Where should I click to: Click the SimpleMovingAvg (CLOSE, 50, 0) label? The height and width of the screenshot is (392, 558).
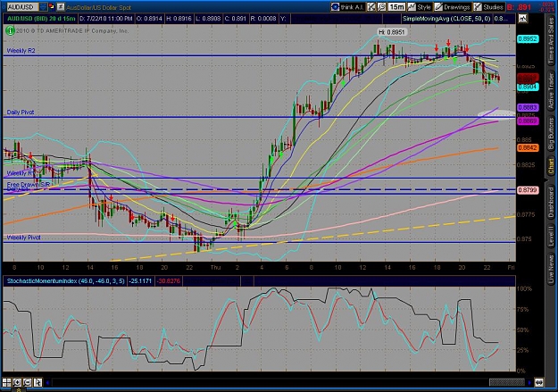pyautogui.click(x=446, y=19)
